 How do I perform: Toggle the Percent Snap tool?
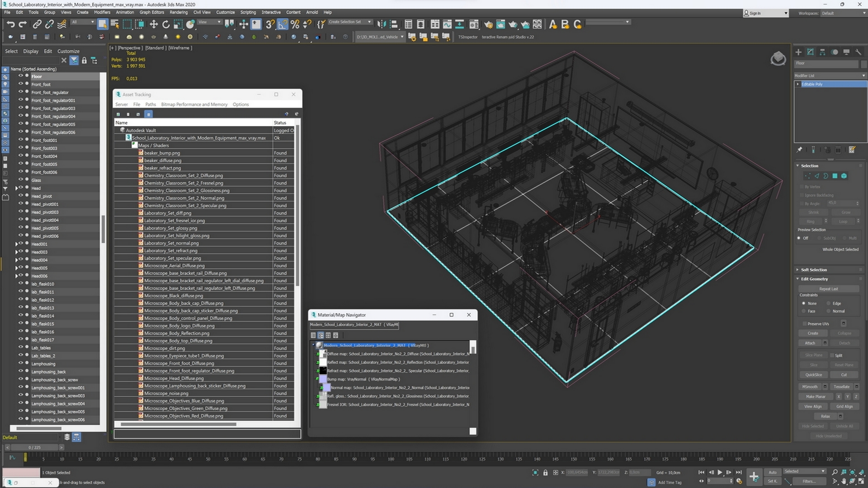coord(295,24)
